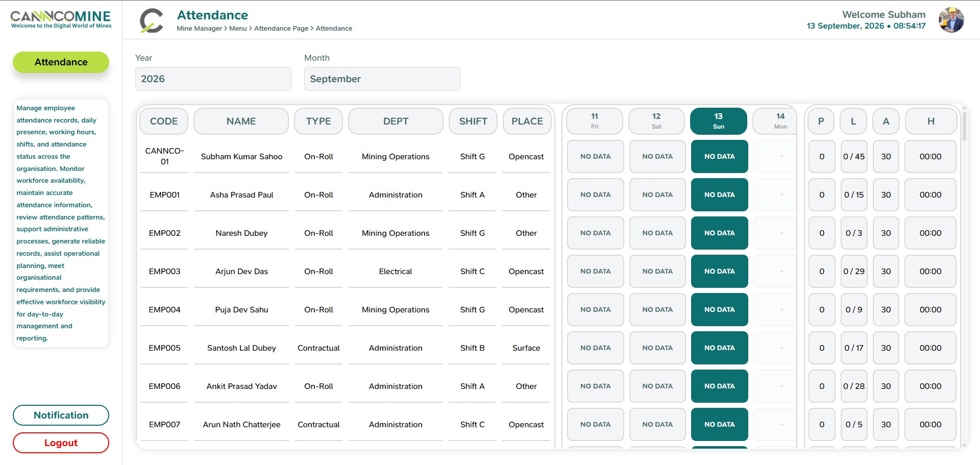Click the A summary column header

tap(886, 121)
